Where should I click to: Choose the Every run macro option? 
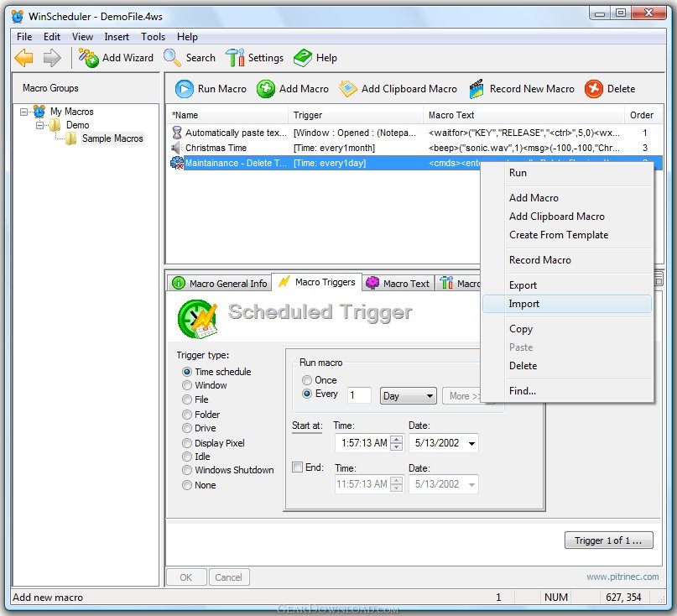(x=307, y=394)
